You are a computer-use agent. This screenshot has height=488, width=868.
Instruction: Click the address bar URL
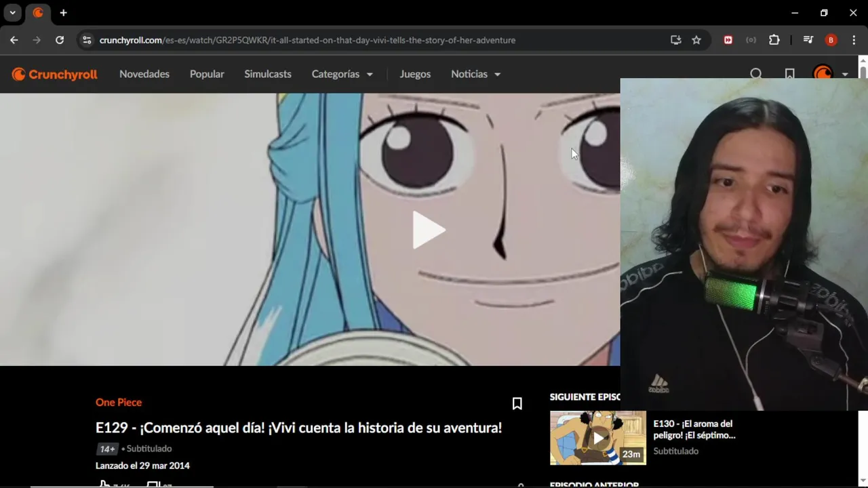(x=307, y=40)
